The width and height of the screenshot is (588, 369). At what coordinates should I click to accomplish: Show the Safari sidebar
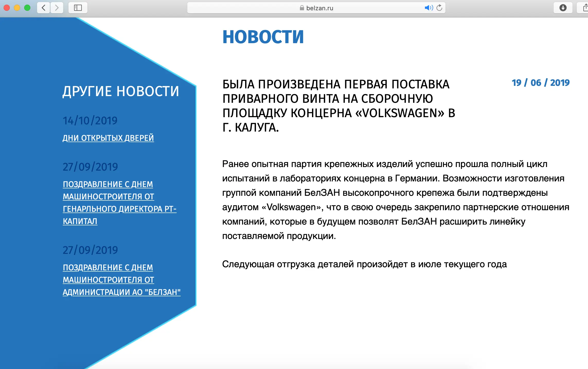[78, 8]
